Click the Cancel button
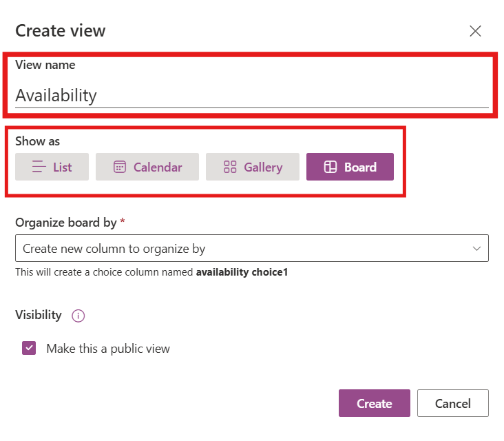504x441 pixels. pyautogui.click(x=452, y=403)
